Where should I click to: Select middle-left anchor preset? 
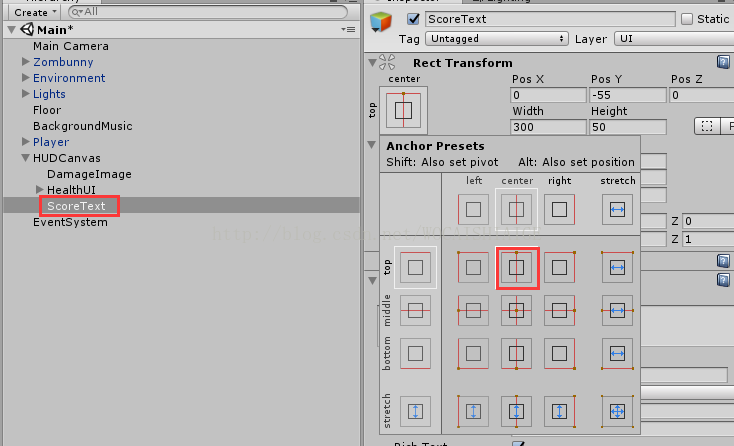(473, 310)
